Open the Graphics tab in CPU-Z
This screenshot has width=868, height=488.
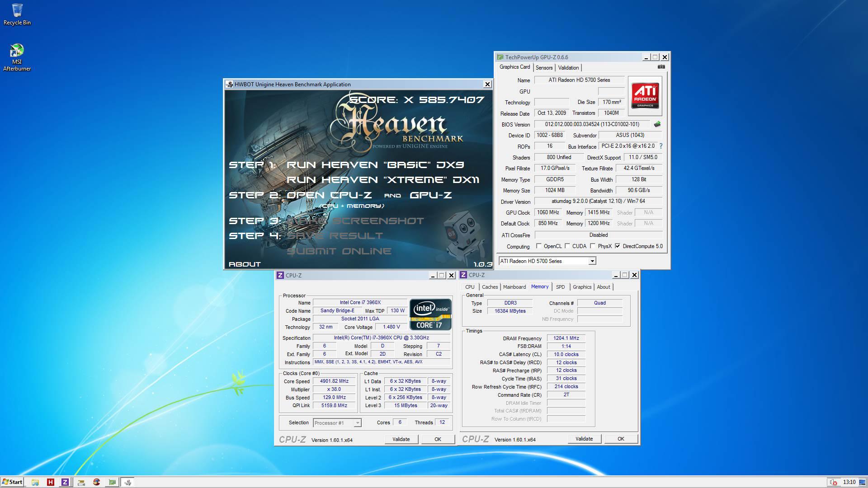582,287
